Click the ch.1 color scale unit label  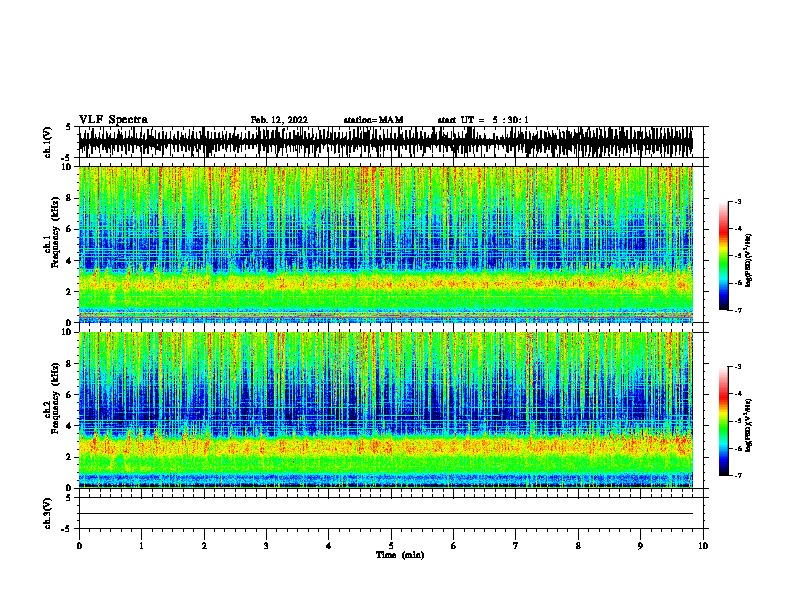coord(749,261)
